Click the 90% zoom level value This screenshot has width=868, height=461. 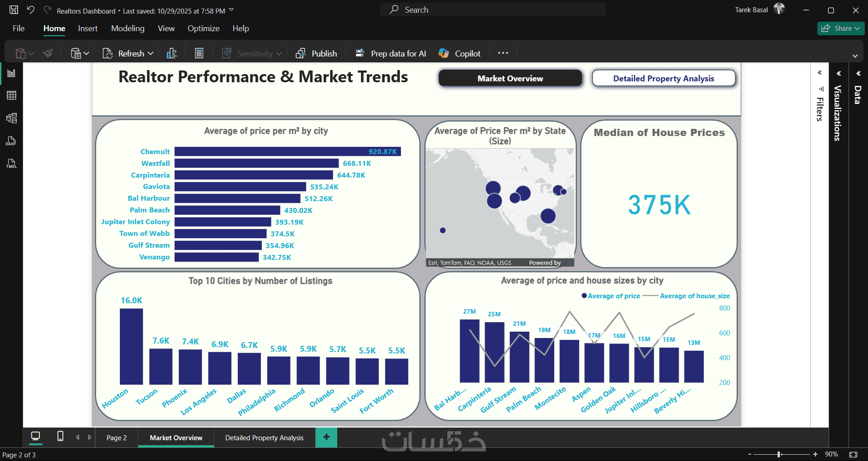click(831, 454)
